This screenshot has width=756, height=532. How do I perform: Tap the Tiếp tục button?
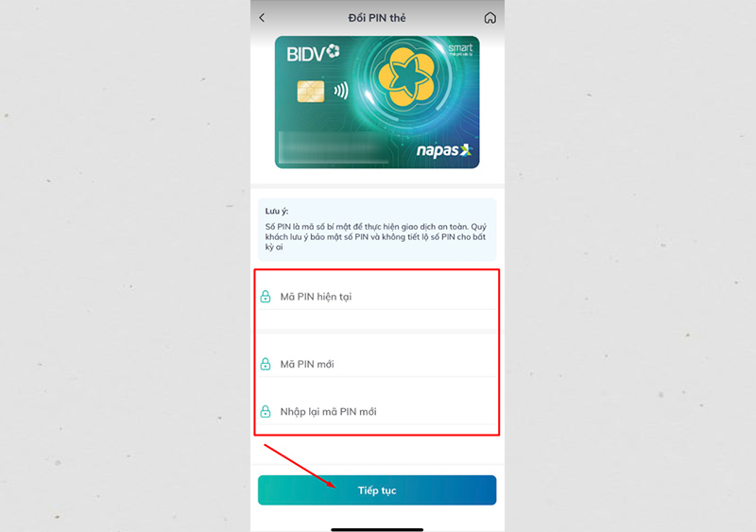377,490
